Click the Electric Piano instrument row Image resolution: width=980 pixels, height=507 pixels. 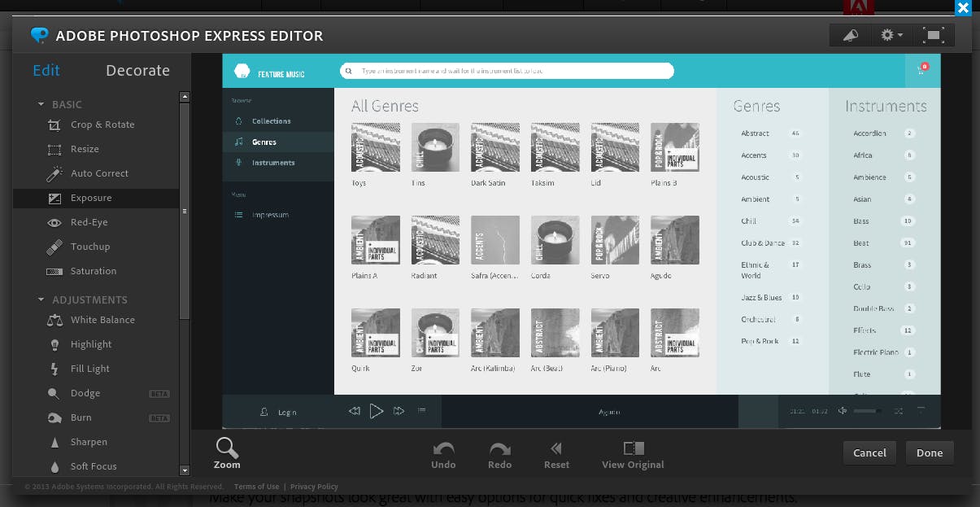tap(884, 352)
